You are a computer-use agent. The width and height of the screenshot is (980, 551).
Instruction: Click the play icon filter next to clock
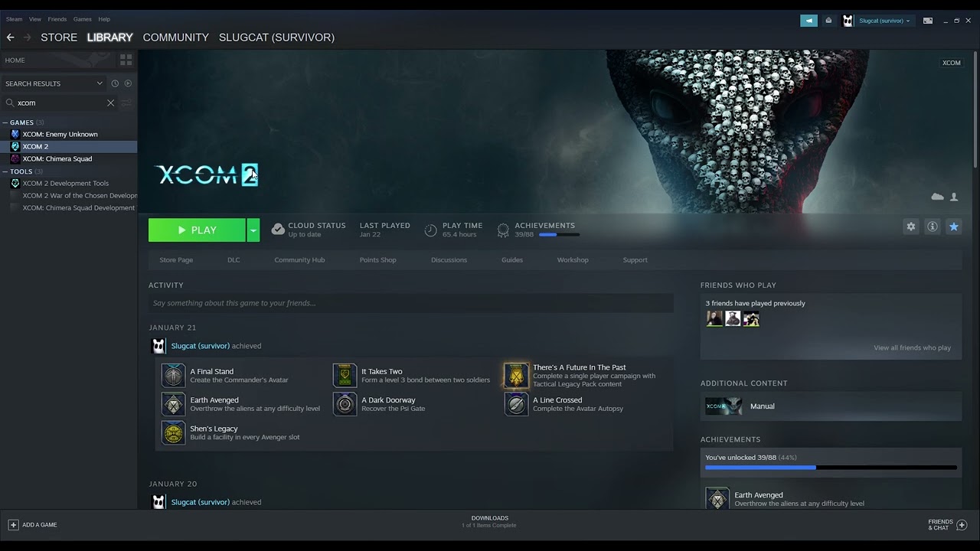coord(128,83)
